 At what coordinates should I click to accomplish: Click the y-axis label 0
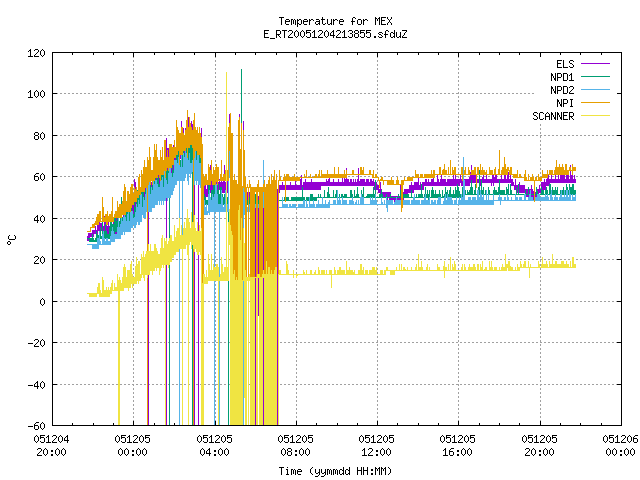coord(42,302)
